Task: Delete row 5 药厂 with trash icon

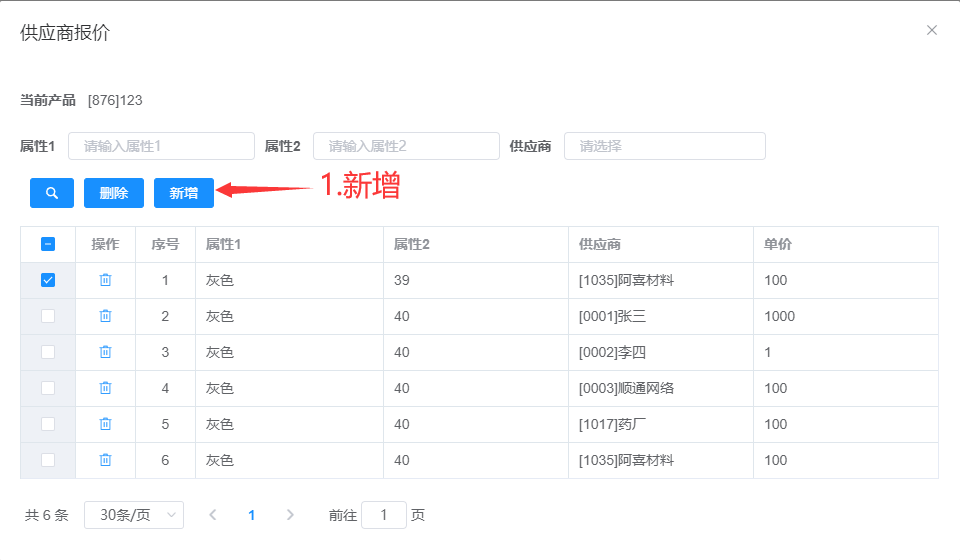Action: point(105,424)
